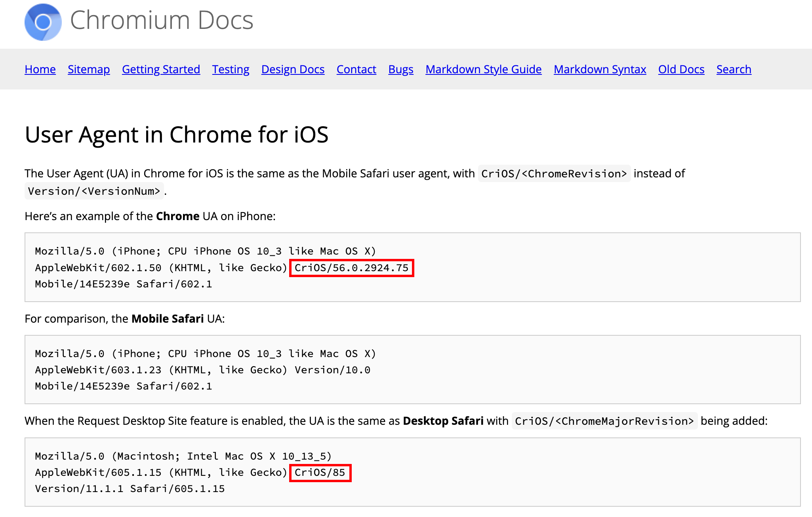Viewport: 812px width, 517px height.
Task: Click inline code CriOS/<ChromeRevision>
Action: [554, 174]
